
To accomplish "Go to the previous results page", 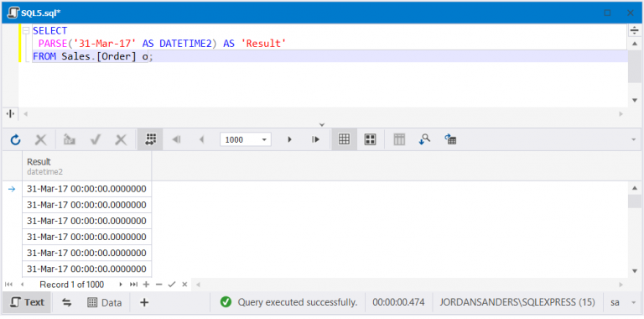I will click(x=201, y=139).
